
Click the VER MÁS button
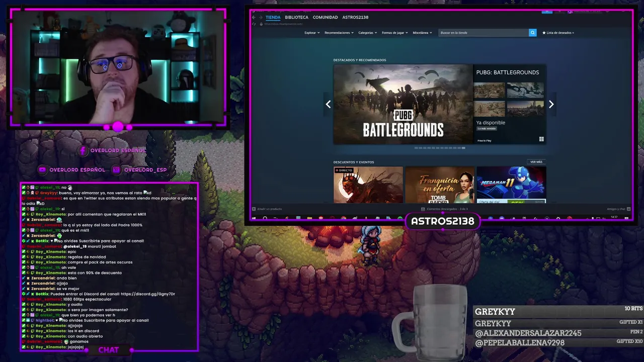536,162
